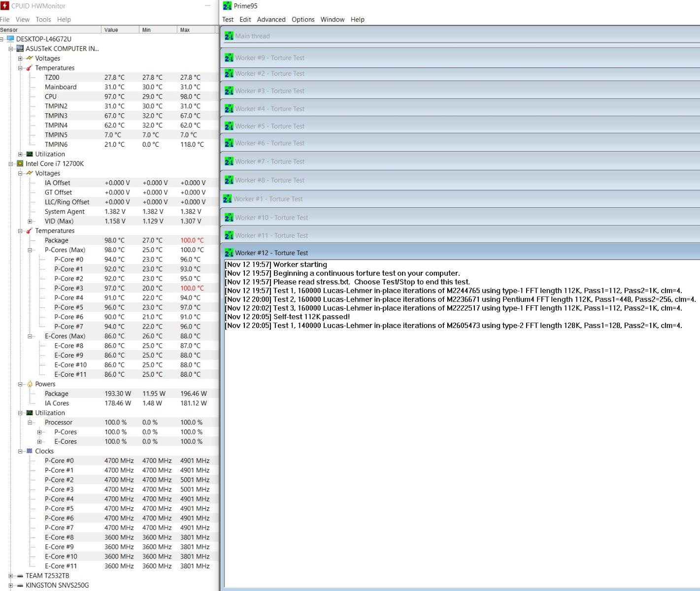This screenshot has height=591, width=700.
Task: Open the HWMonitor Help menu
Action: click(64, 20)
